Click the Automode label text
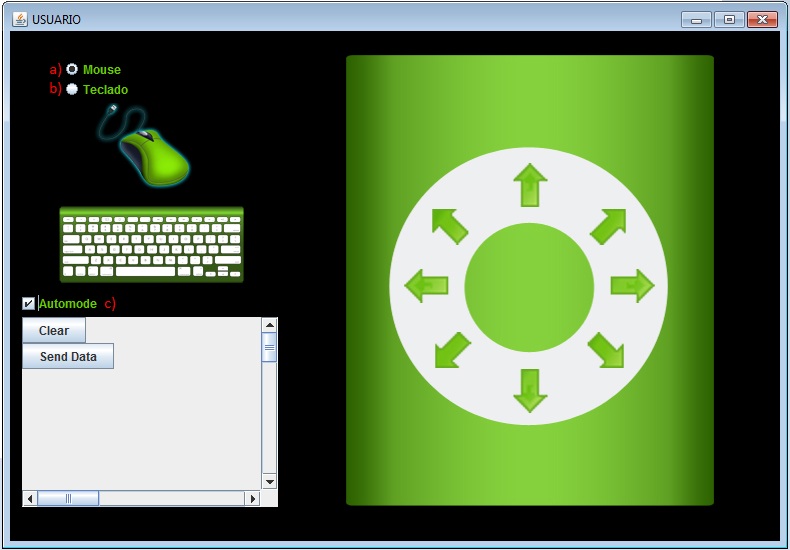 point(68,304)
